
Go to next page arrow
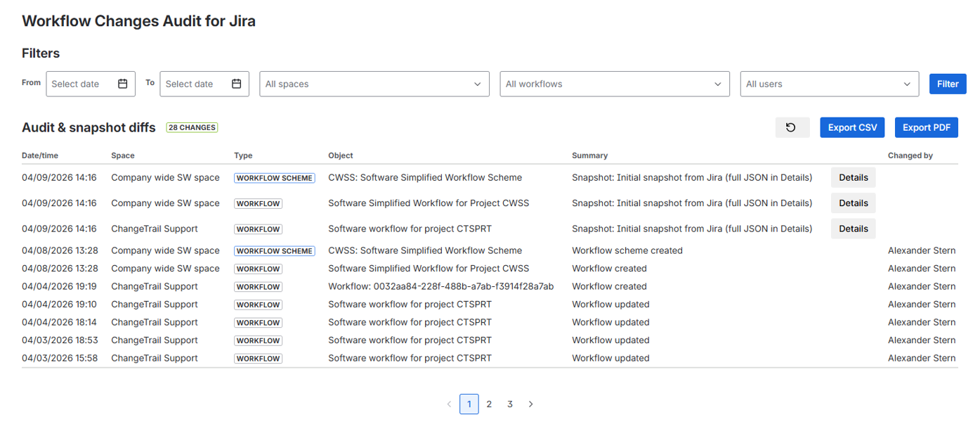click(531, 404)
